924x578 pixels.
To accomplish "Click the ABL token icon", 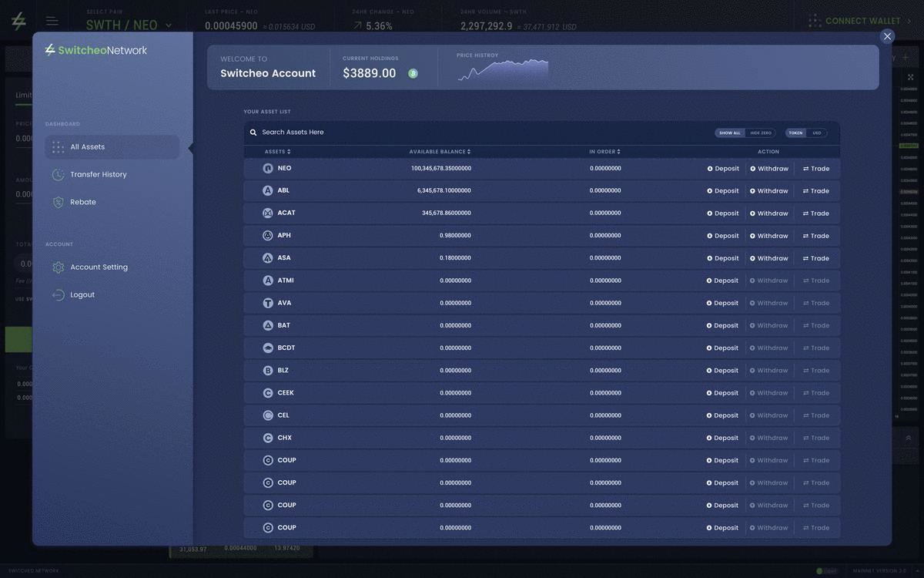I will coord(268,190).
